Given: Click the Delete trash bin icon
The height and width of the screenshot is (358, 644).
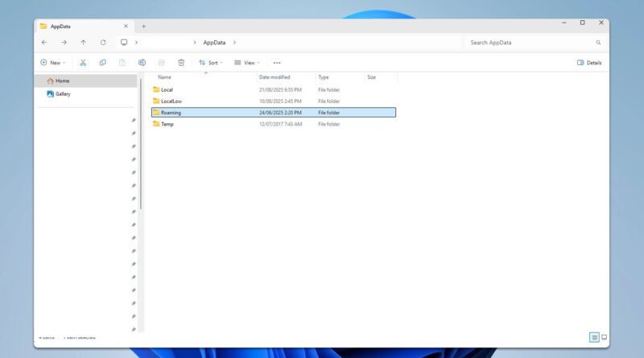Looking at the screenshot, I should point(181,62).
